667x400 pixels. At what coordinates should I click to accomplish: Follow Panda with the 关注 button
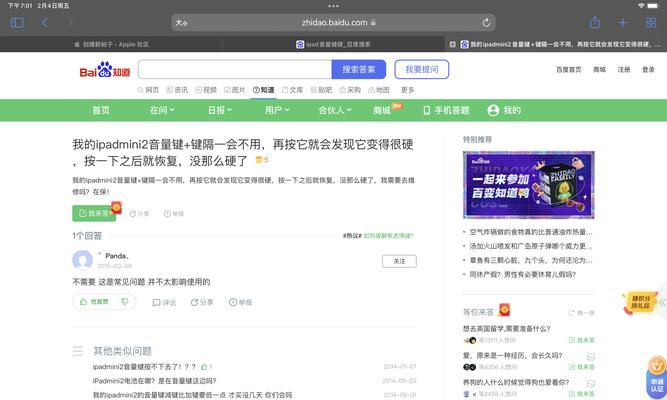tap(399, 261)
